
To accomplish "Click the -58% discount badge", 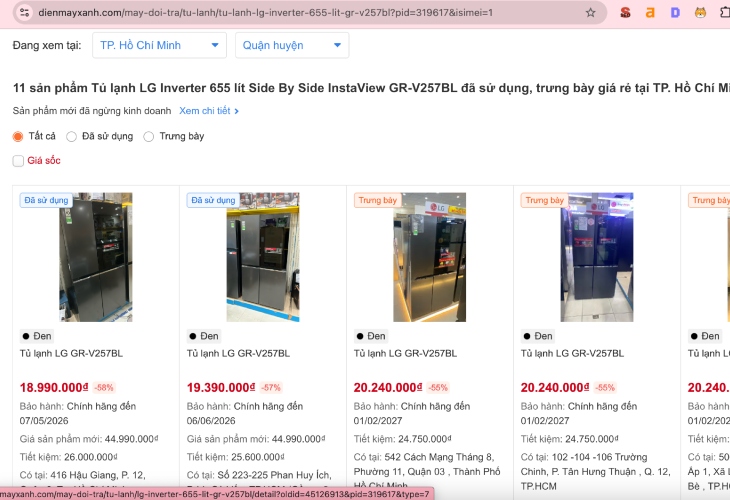I will point(104,387).
